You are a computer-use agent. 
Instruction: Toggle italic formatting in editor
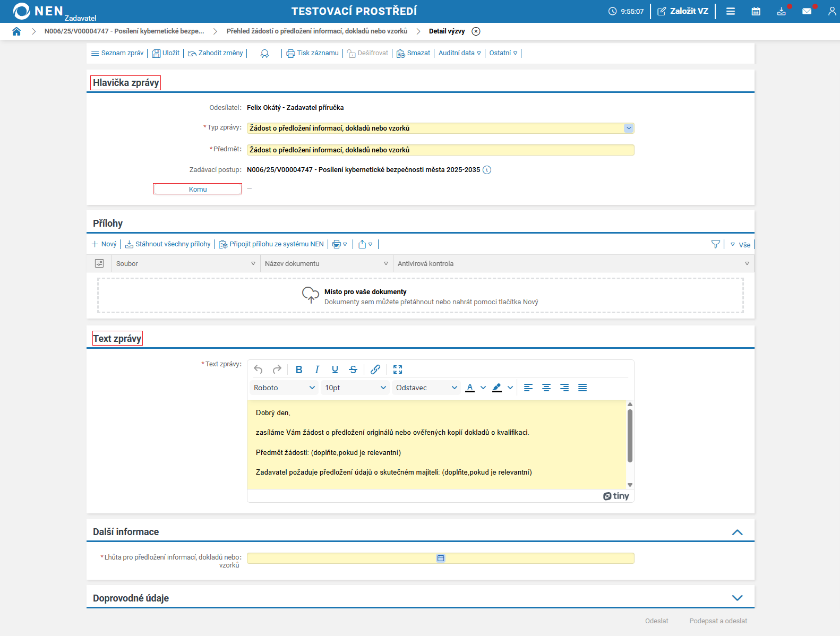pyautogui.click(x=317, y=369)
